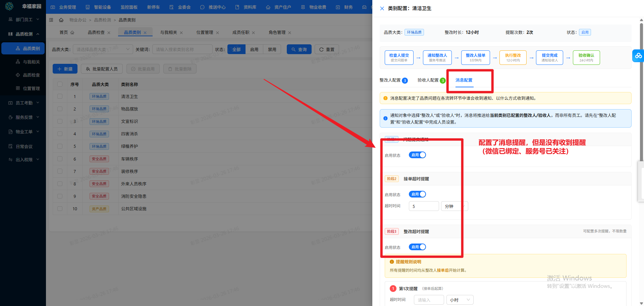Close the 类别配置 drawer panel
644x306 pixels.
click(382, 8)
